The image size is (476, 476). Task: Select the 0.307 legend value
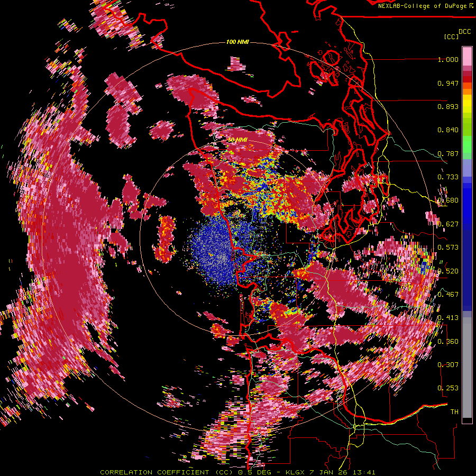click(448, 365)
